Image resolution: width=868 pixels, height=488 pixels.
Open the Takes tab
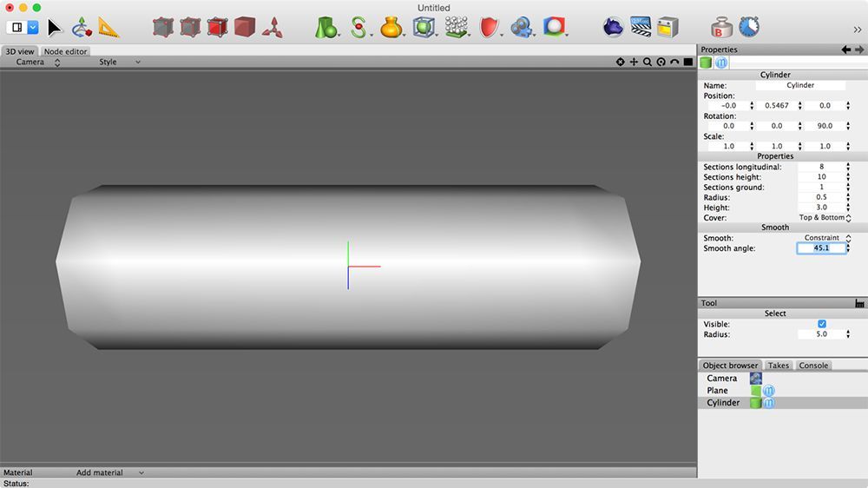pyautogui.click(x=779, y=366)
